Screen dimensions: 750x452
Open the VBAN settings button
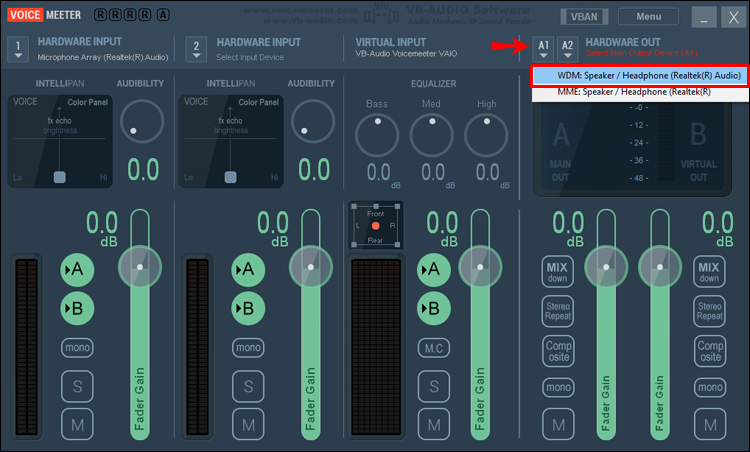click(x=584, y=17)
